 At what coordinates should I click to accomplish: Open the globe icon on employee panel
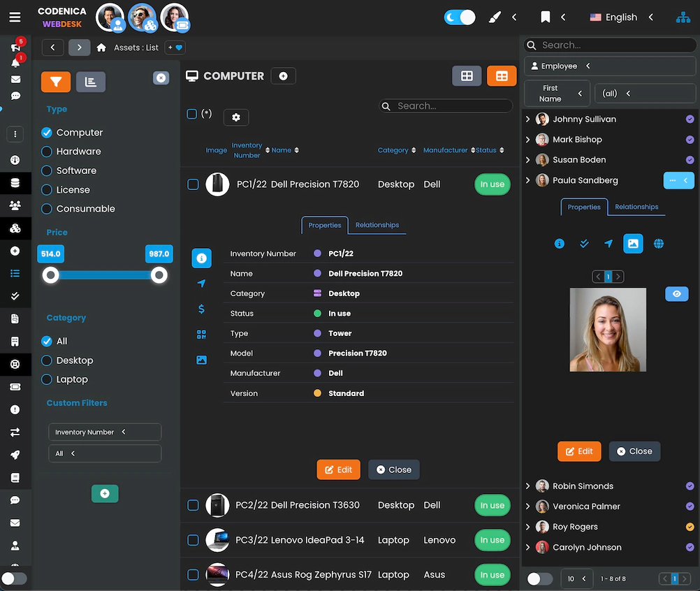[x=657, y=243]
